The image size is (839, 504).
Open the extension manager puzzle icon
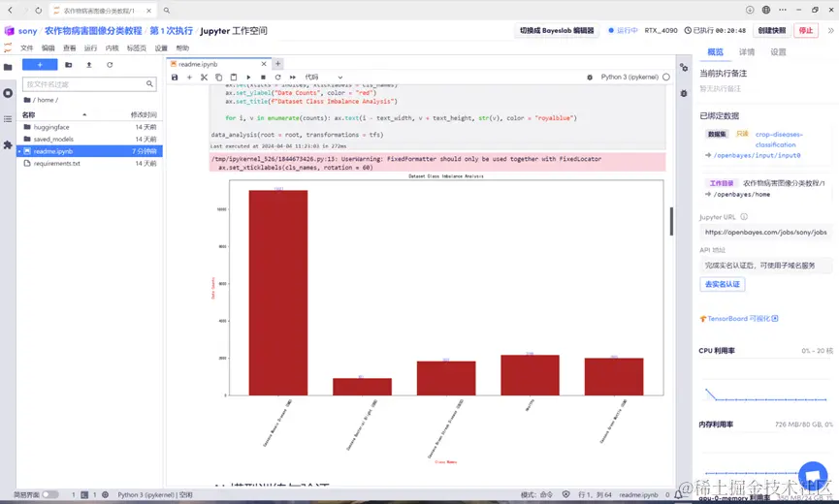[x=8, y=144]
